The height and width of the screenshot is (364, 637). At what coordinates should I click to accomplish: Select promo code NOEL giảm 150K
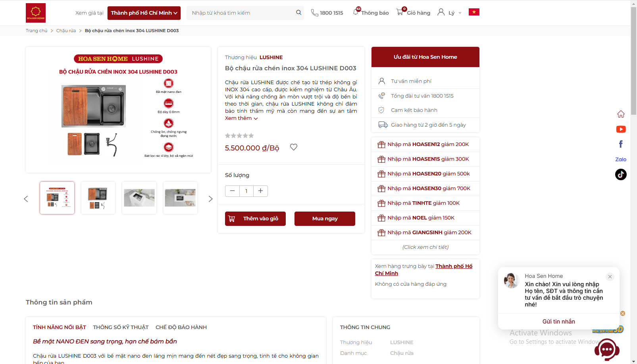425,218
